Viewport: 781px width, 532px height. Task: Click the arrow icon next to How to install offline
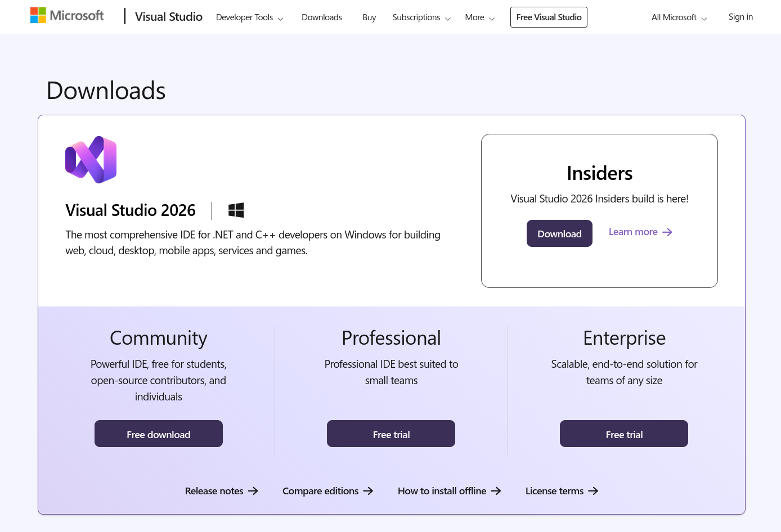tap(496, 491)
